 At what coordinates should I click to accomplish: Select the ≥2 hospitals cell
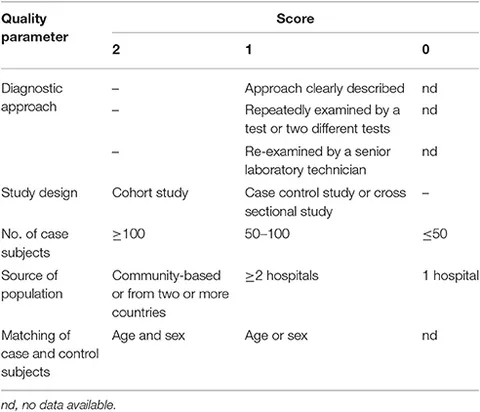click(282, 276)
